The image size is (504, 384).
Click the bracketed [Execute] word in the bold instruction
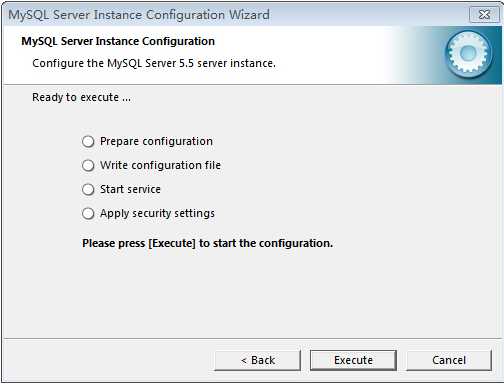click(x=172, y=243)
